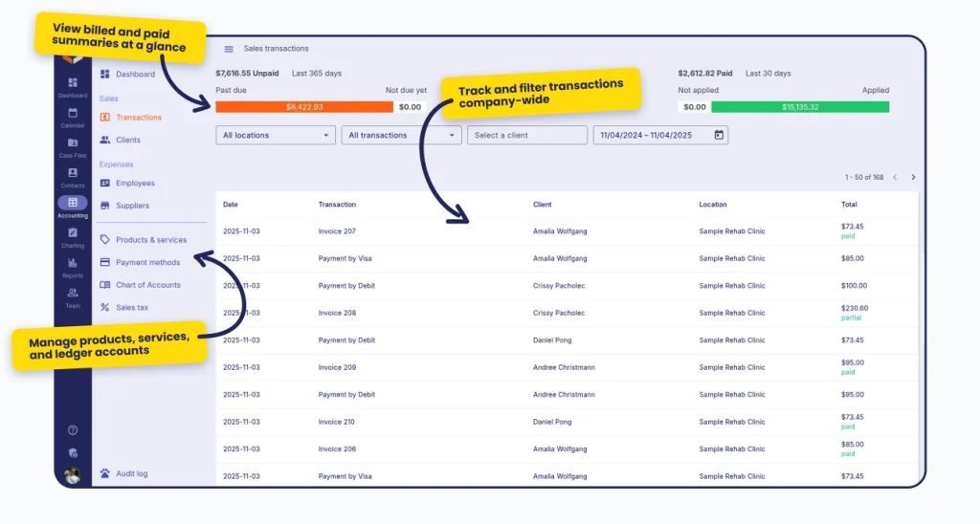Open Contacts in the sidebar rail
This screenshot has height=524, width=980.
pos(73,177)
